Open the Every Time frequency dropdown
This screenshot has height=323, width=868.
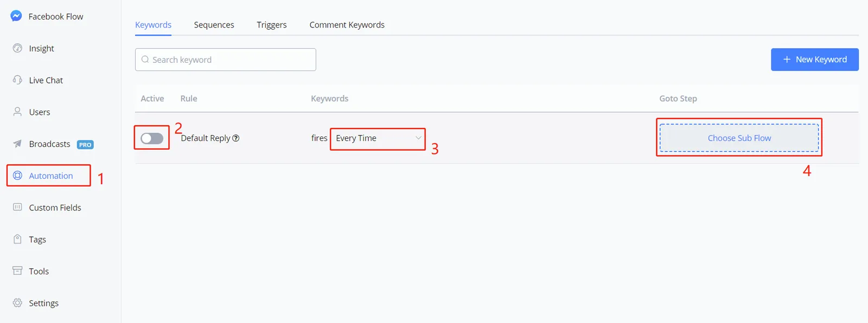coord(378,138)
